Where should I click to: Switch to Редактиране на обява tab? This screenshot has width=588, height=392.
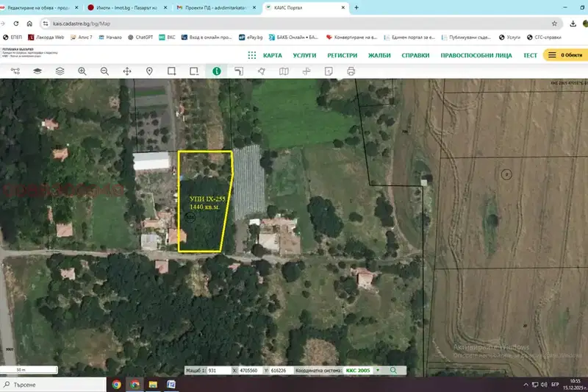[40, 7]
